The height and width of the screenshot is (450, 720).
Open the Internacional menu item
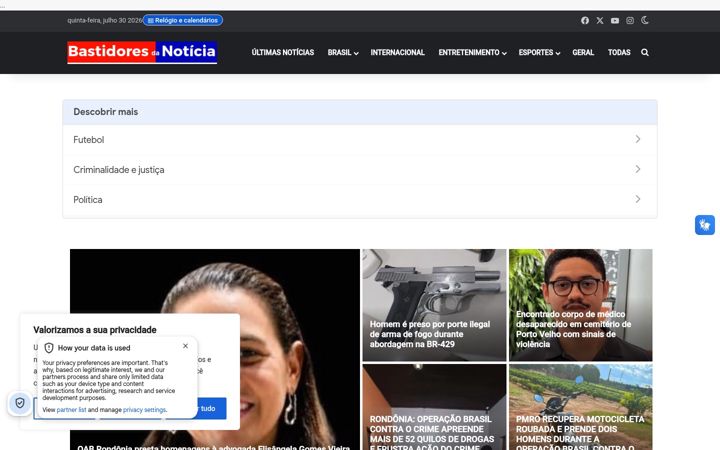click(x=398, y=52)
